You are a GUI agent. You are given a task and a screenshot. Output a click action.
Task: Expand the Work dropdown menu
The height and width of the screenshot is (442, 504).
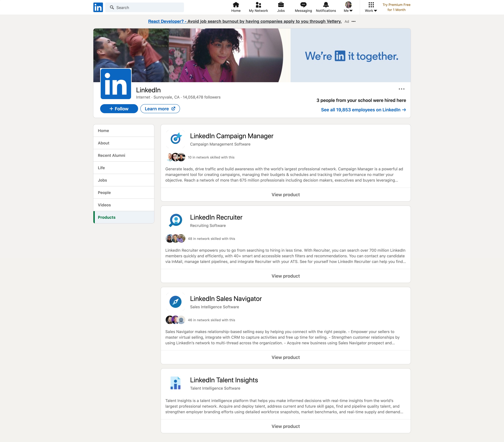371,7
